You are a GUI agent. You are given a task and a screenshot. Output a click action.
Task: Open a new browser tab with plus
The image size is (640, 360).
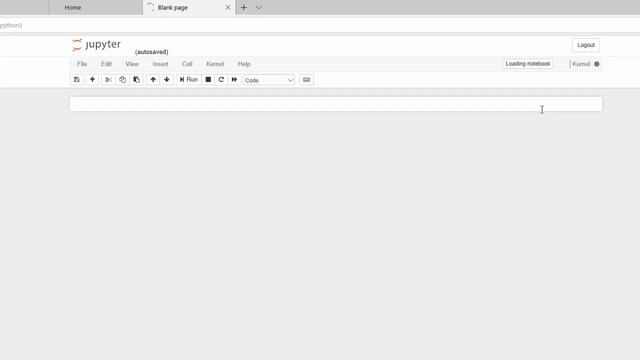[x=244, y=7]
